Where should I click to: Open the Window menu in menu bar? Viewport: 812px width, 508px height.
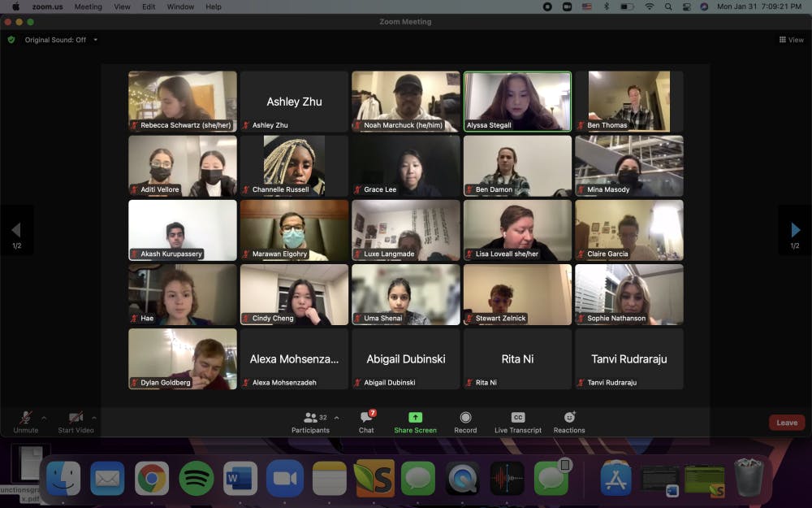coord(180,7)
